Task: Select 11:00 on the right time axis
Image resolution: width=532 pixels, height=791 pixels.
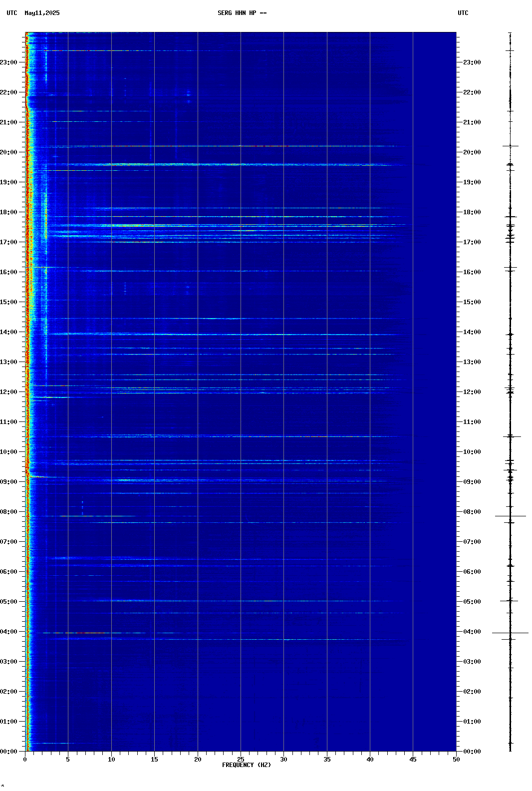Action: 472,422
